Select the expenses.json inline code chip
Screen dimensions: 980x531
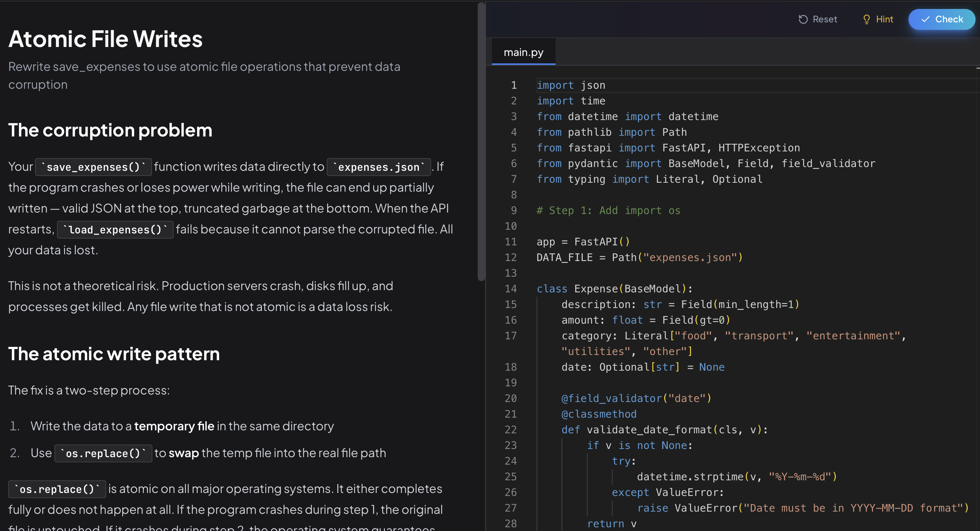point(379,167)
